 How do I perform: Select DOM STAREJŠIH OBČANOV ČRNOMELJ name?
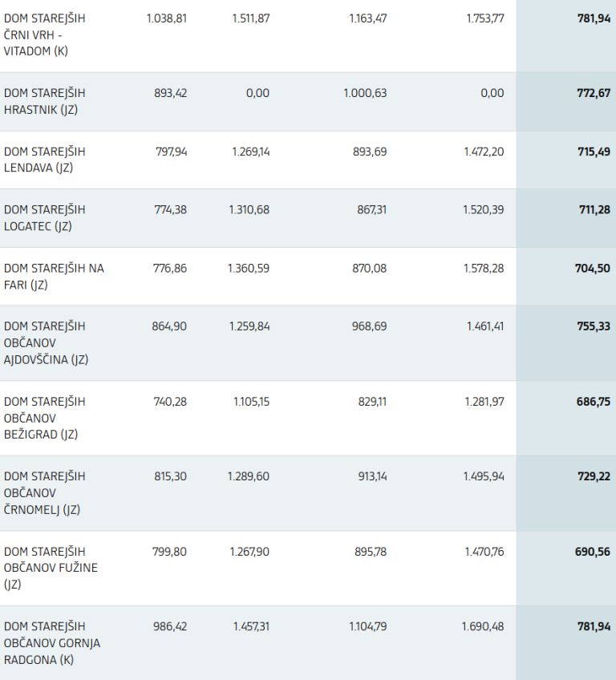45,492
